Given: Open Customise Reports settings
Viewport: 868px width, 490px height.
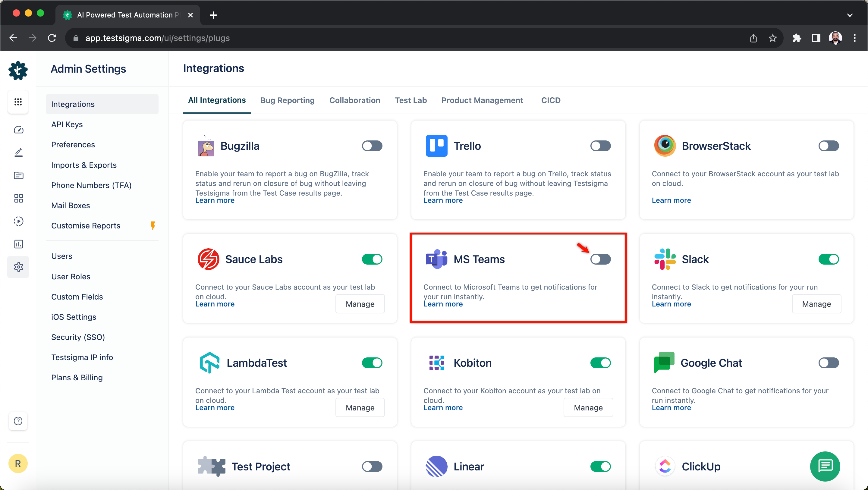Looking at the screenshot, I should pyautogui.click(x=86, y=225).
